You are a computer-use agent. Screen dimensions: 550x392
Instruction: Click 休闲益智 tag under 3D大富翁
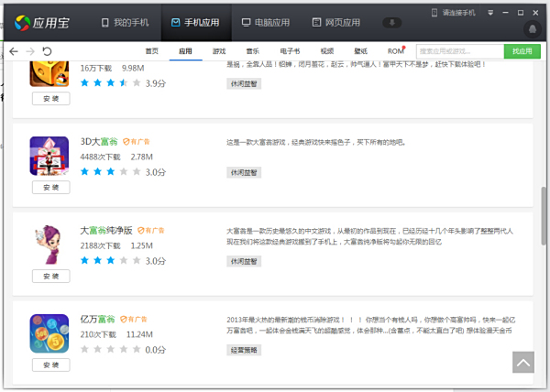point(244,172)
